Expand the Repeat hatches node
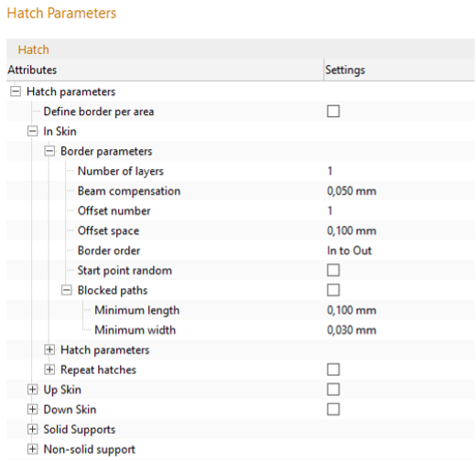476x461 pixels. click(x=49, y=370)
